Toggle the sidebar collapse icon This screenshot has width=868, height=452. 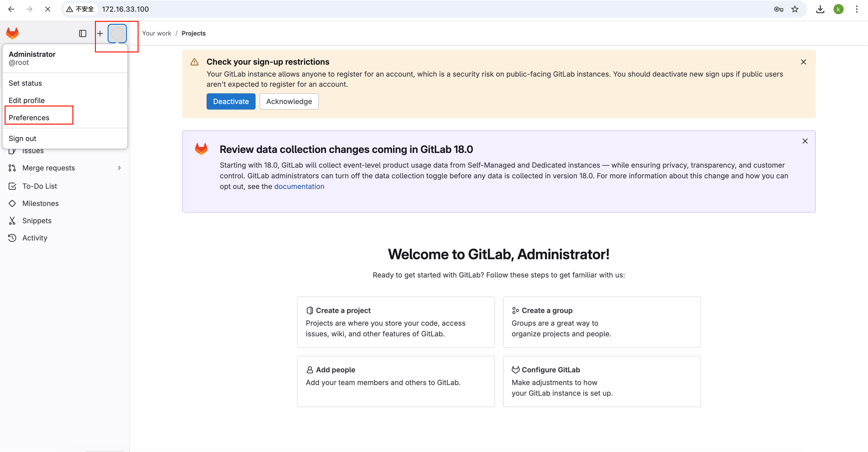82,33
